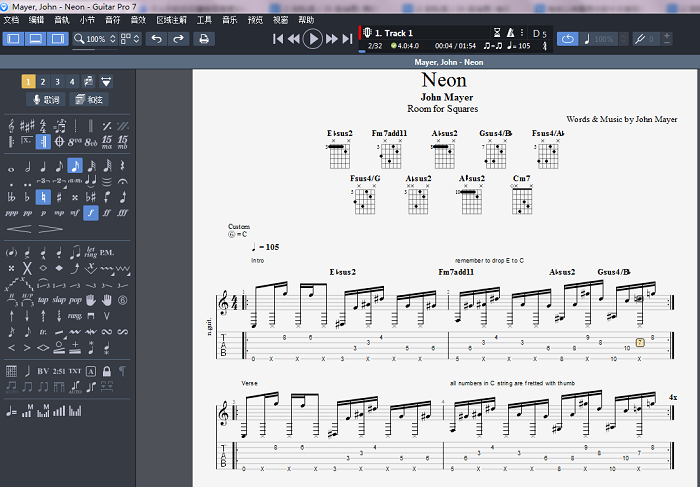
Task: Open the 工具 menu
Action: click(205, 20)
